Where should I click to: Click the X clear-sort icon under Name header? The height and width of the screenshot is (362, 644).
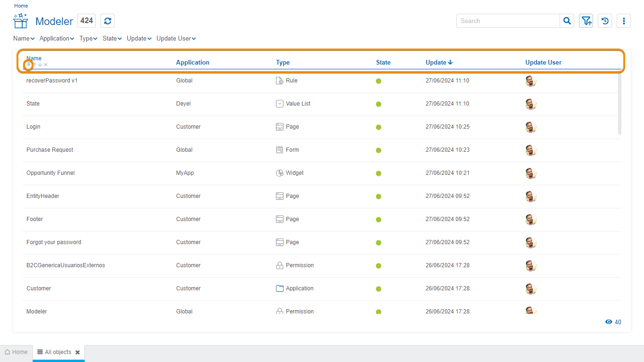click(46, 65)
